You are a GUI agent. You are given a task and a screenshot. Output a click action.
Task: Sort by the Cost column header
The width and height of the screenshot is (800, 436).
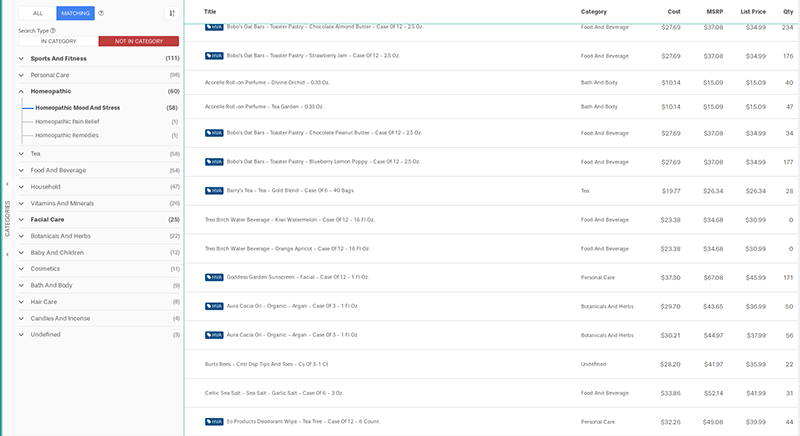point(674,11)
